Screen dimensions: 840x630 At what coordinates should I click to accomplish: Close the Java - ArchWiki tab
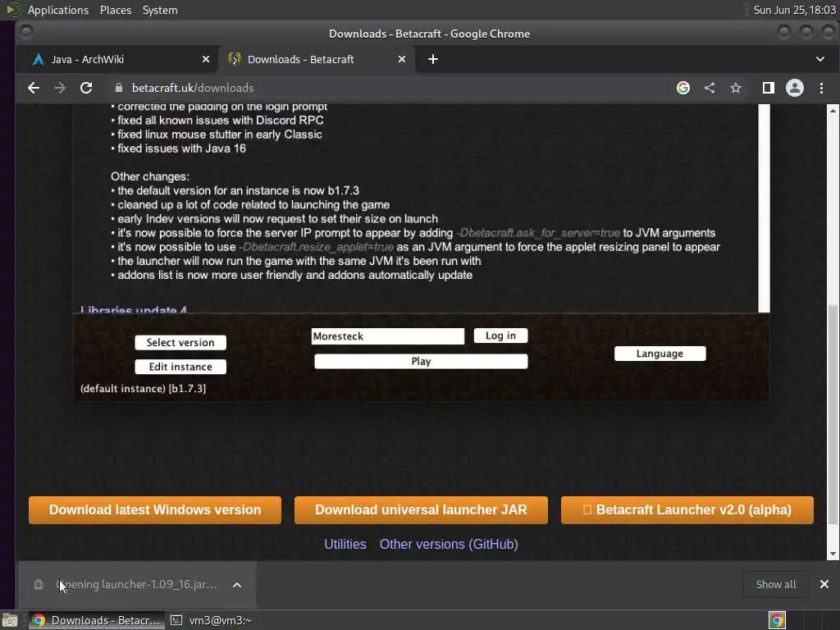coord(206,59)
